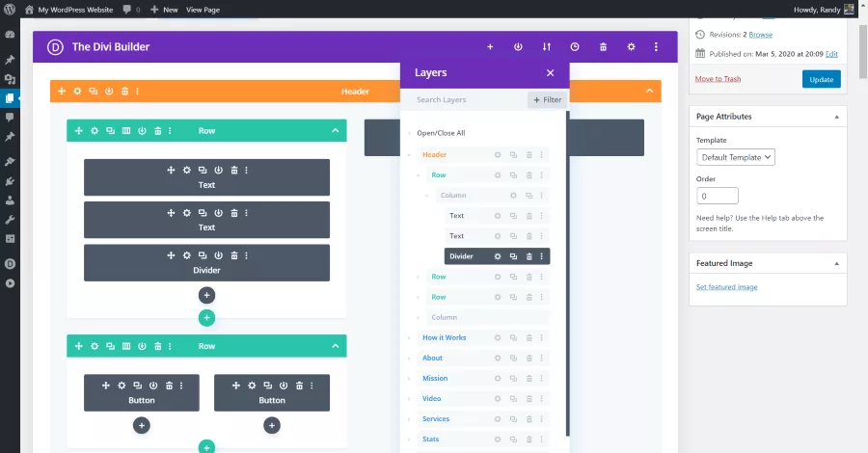Add new module below Divider
The width and height of the screenshot is (868, 453).
[206, 295]
